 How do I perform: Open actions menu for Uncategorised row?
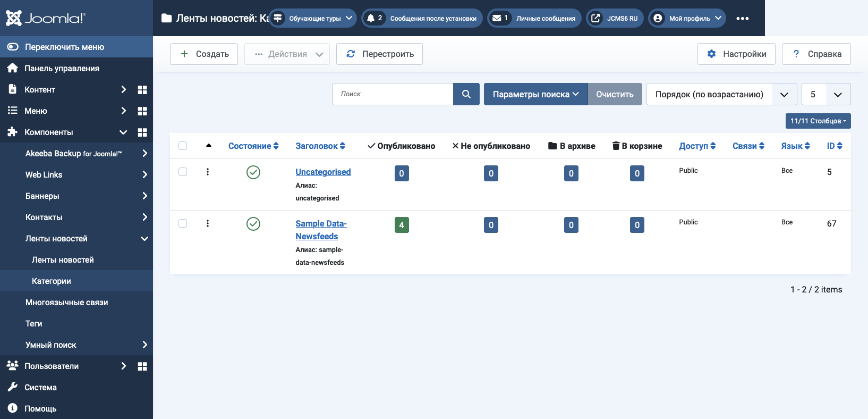point(208,172)
